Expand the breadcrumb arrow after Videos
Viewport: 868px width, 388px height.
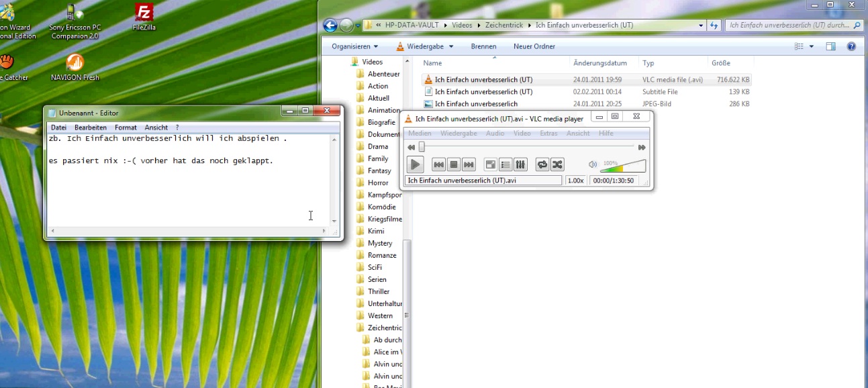tap(479, 26)
